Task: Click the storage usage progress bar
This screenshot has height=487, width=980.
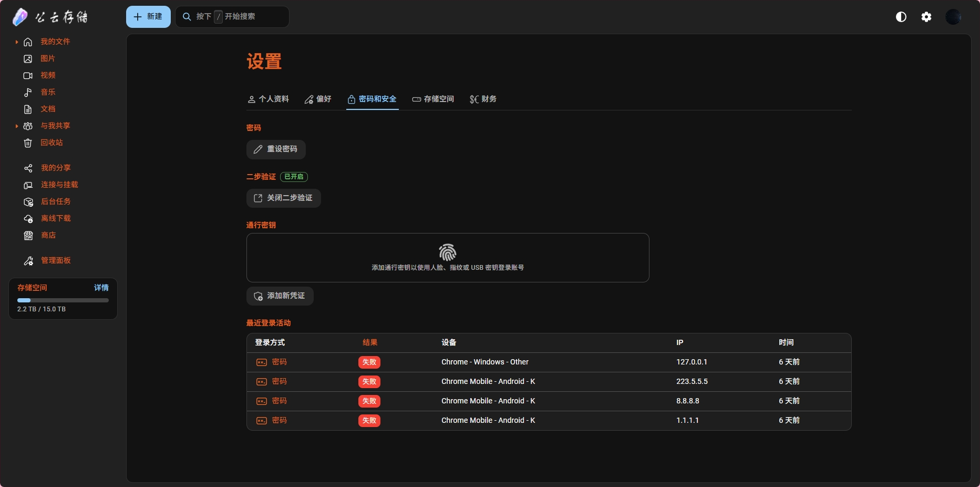Action: tap(63, 300)
